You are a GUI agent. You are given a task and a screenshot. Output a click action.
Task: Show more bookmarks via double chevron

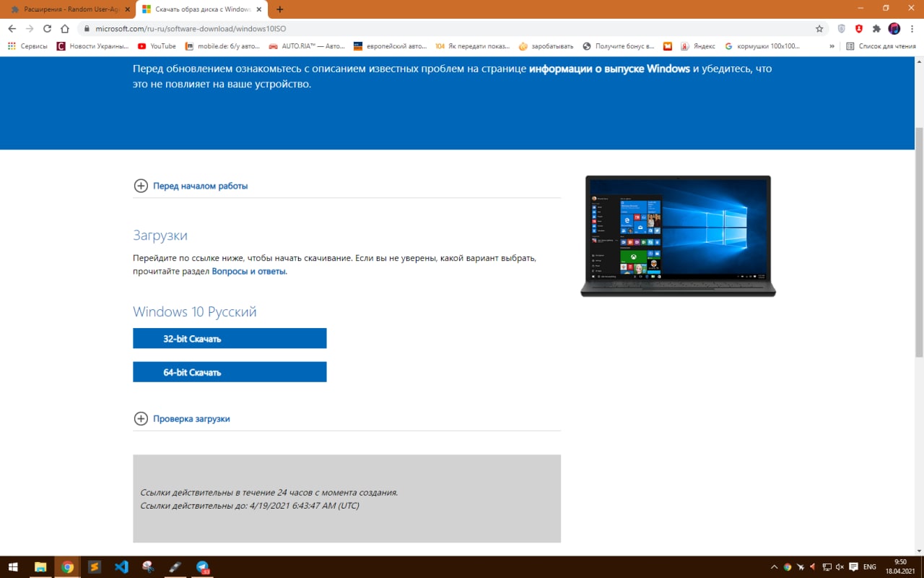(832, 46)
